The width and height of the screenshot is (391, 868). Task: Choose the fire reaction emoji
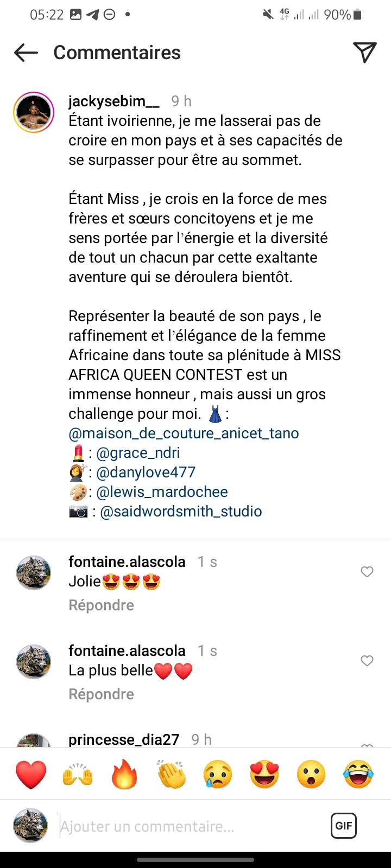pyautogui.click(x=125, y=774)
